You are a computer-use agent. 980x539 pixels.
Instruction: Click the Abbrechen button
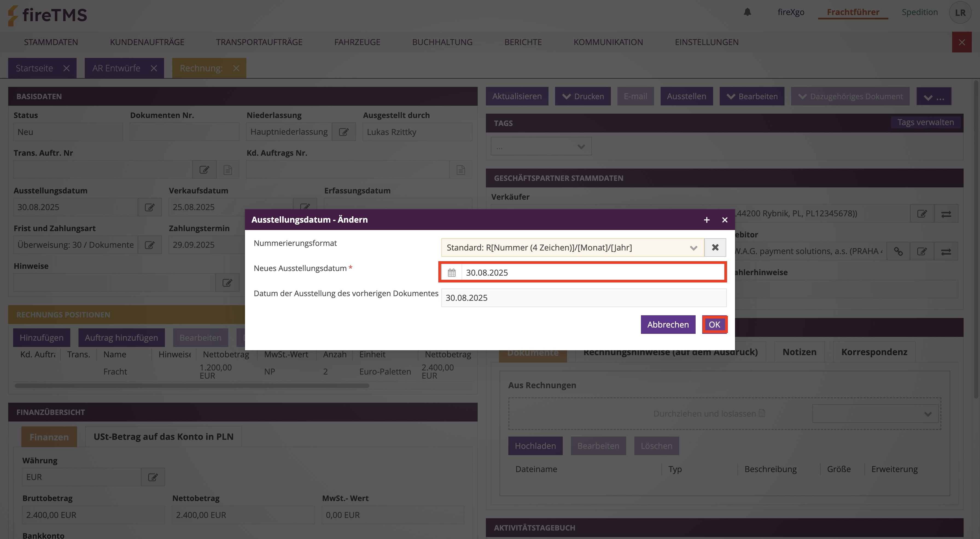pos(668,325)
